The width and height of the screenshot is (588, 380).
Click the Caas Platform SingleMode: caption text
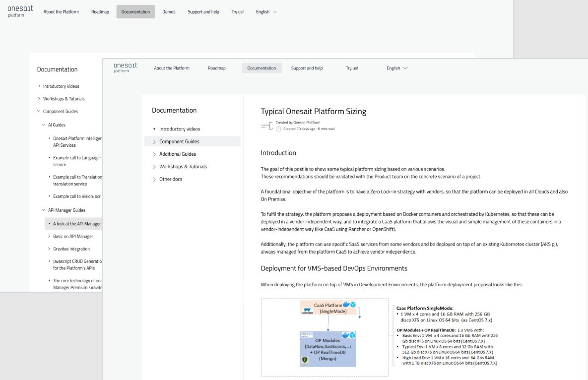coord(425,308)
